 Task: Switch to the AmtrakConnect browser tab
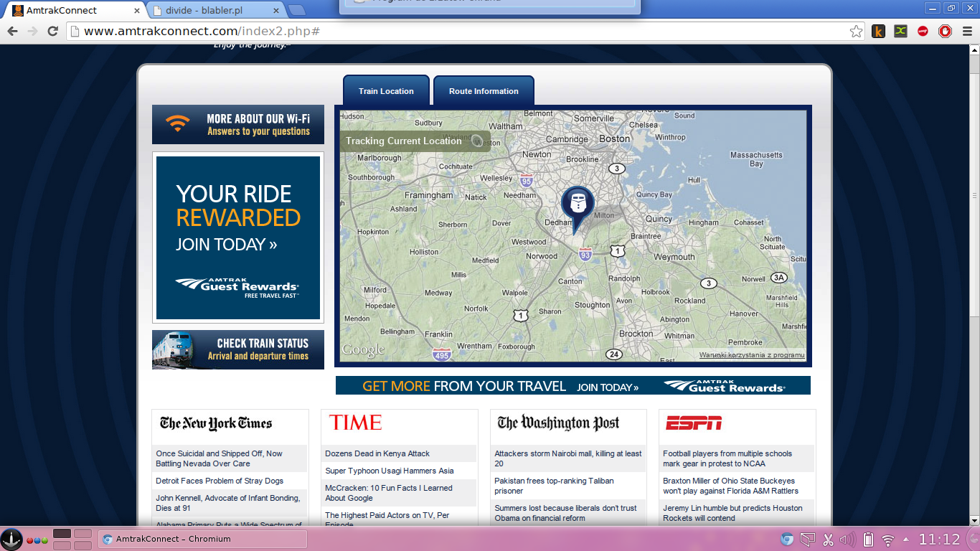coord(74,11)
